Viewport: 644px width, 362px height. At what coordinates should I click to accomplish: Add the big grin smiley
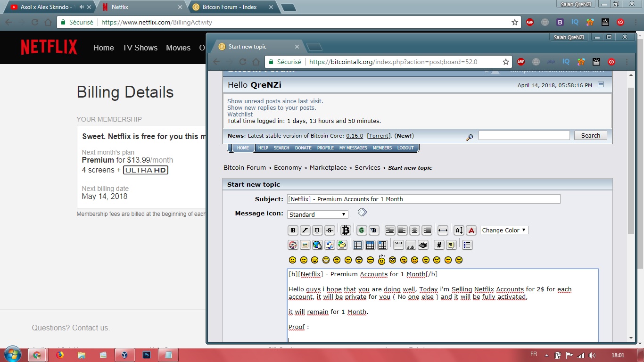[326, 260]
